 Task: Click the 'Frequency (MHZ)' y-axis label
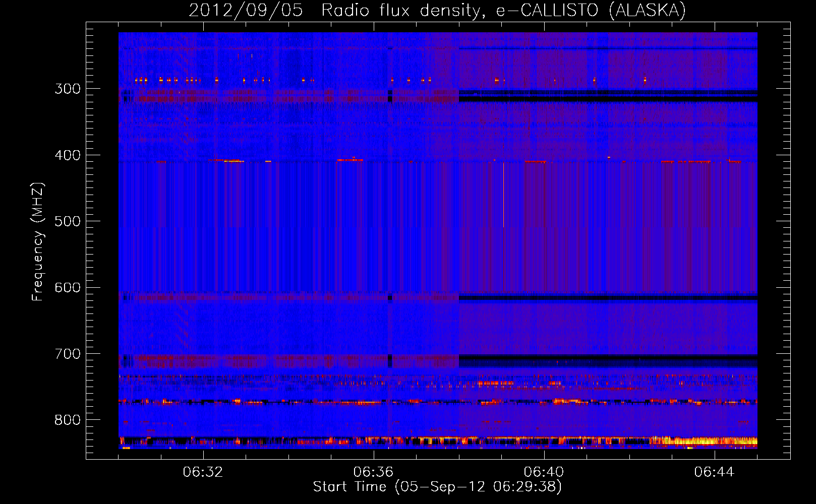coord(38,241)
